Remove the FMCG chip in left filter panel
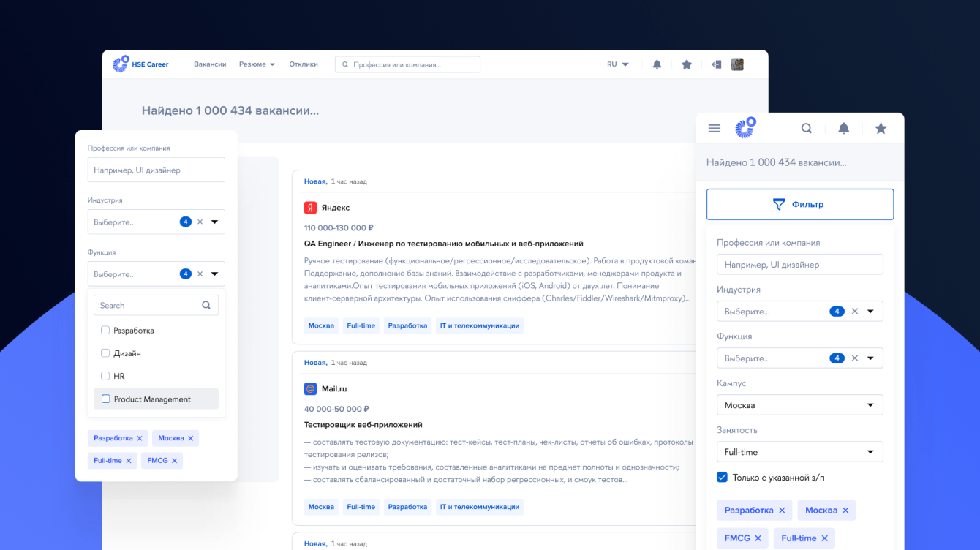The width and height of the screenshot is (980, 550). 175,461
